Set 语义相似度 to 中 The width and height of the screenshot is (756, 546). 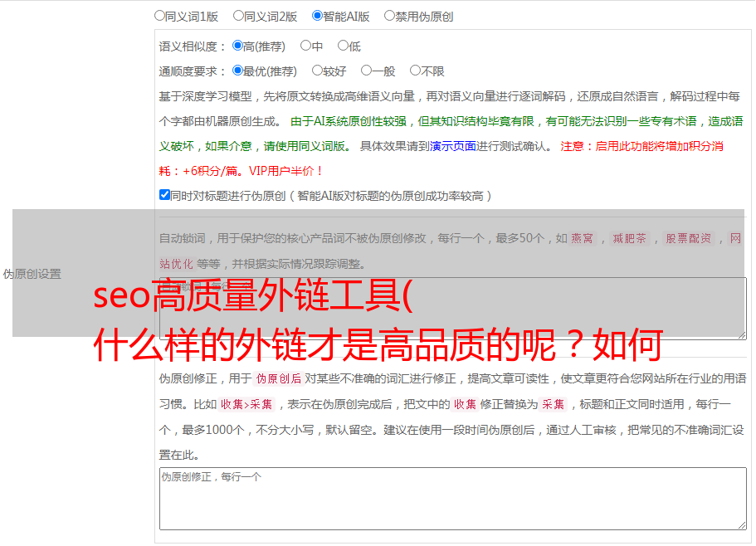tap(305, 46)
